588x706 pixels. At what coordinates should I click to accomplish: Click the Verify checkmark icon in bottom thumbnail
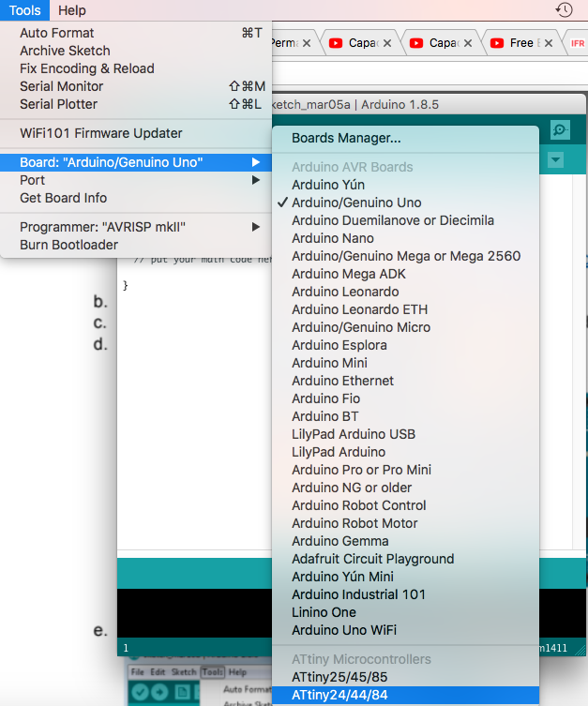coord(140,693)
